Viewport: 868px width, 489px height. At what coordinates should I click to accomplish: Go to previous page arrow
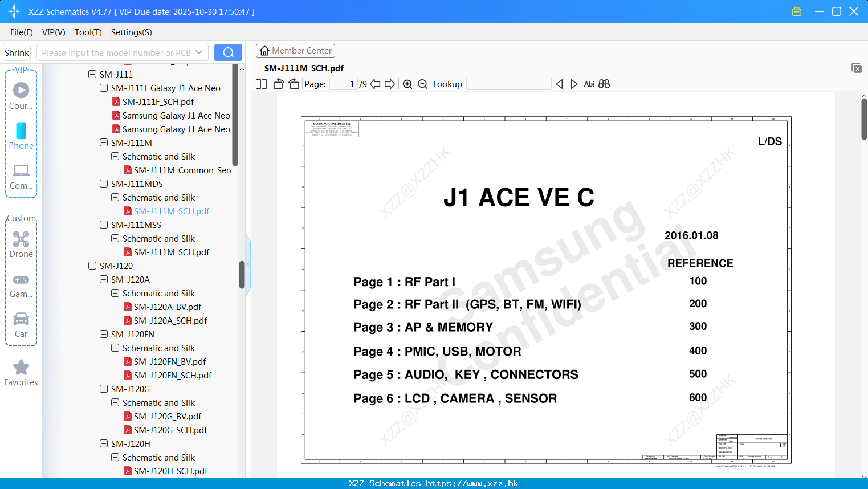pyautogui.click(x=375, y=84)
